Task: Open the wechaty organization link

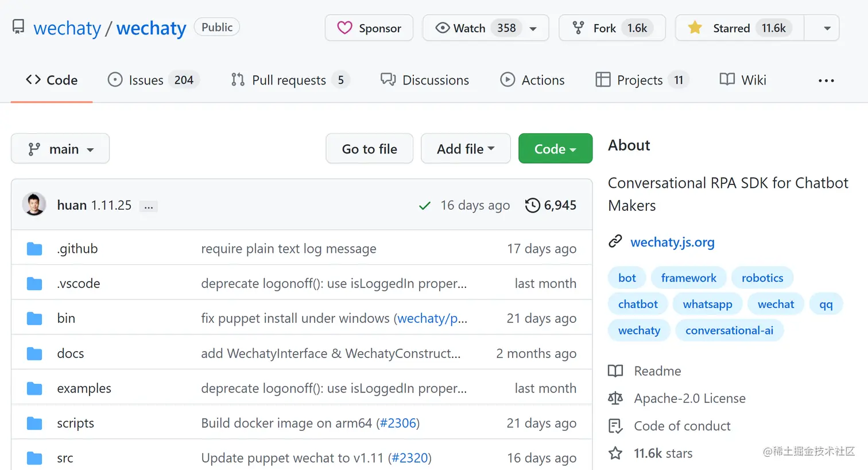Action: coord(67,28)
